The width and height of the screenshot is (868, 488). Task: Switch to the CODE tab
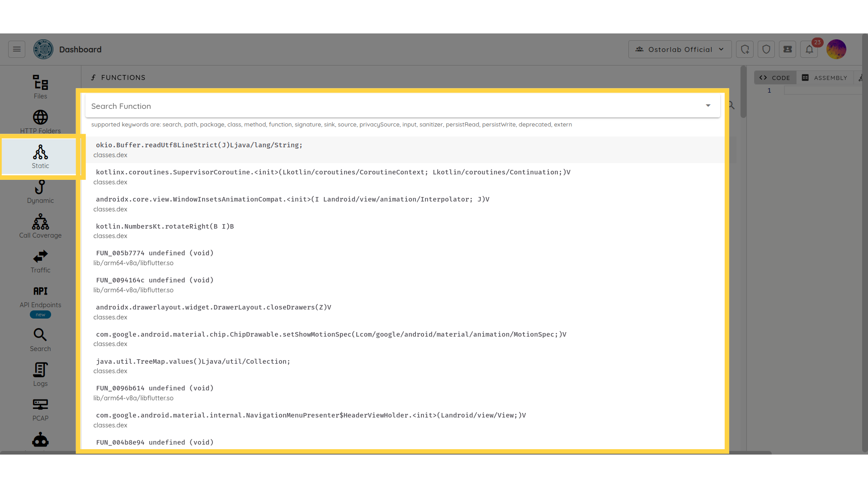[775, 78]
